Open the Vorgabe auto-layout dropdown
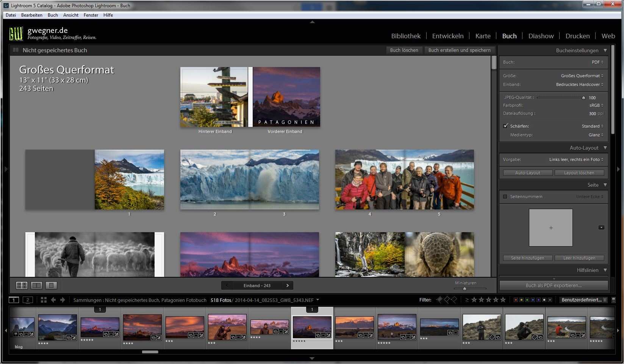 (576, 159)
